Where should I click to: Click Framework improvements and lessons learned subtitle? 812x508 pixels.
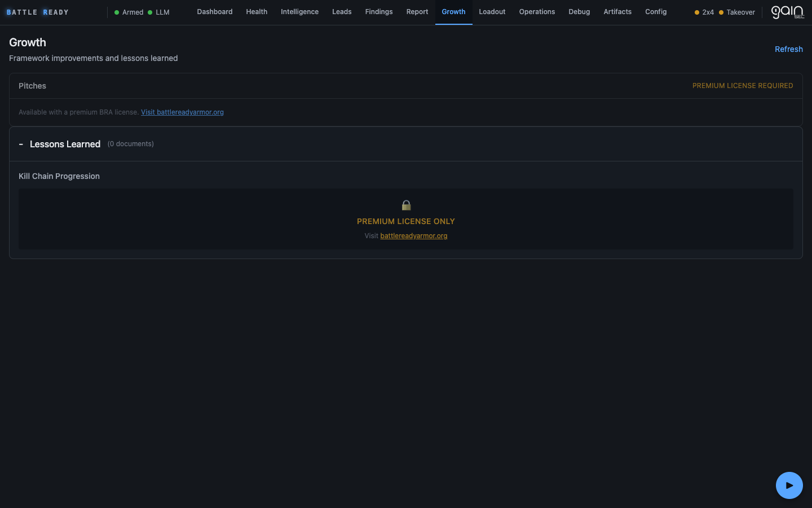tap(94, 58)
